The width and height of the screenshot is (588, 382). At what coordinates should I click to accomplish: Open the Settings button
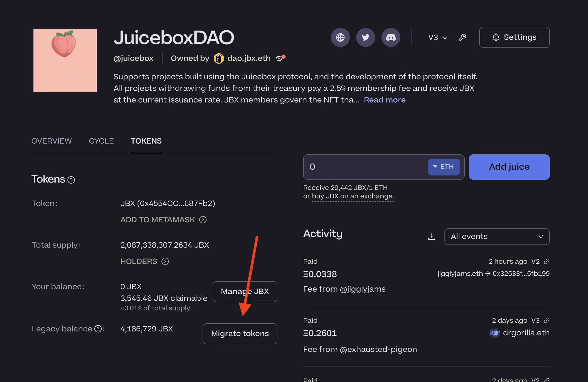pyautogui.click(x=514, y=37)
